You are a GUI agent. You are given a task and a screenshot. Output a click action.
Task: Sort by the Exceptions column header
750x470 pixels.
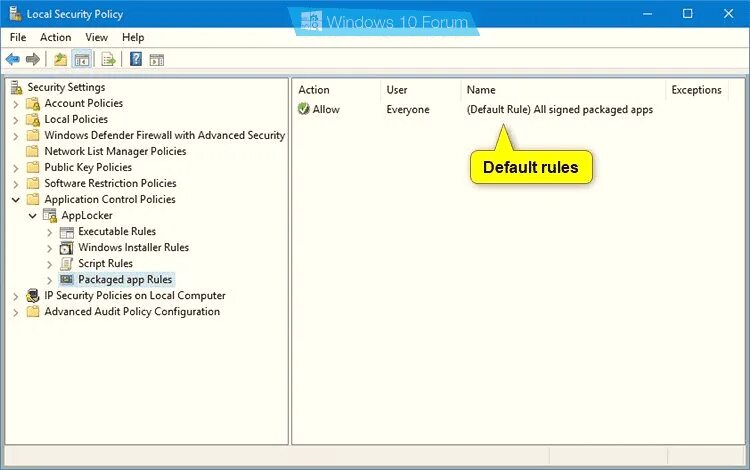pyautogui.click(x=696, y=90)
